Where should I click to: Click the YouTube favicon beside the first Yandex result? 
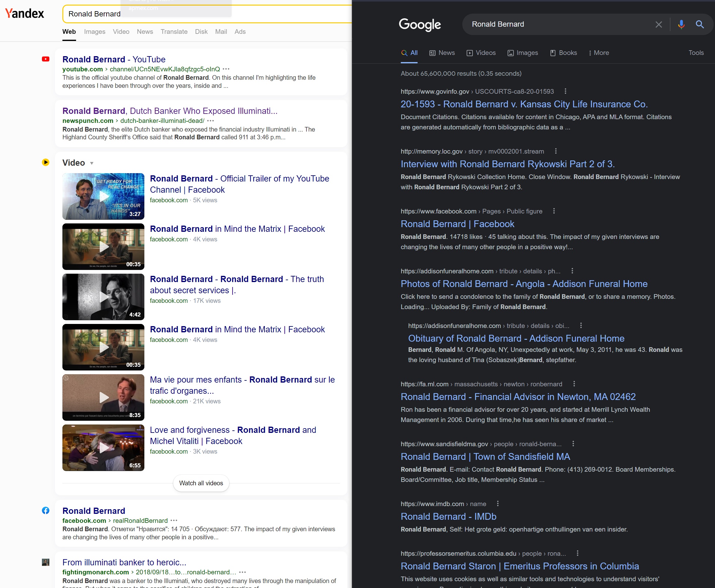coord(45,59)
